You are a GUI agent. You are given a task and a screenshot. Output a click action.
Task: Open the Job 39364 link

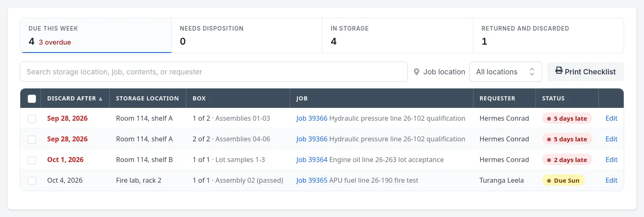pos(312,160)
